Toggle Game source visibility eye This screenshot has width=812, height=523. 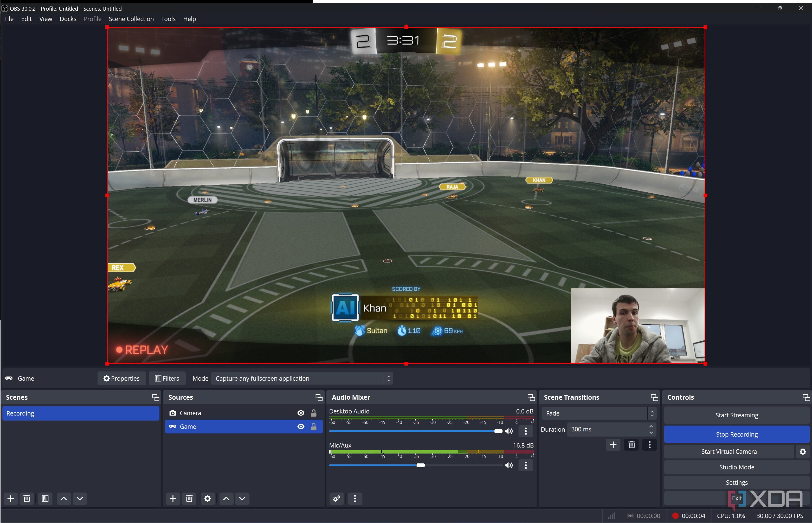click(301, 426)
